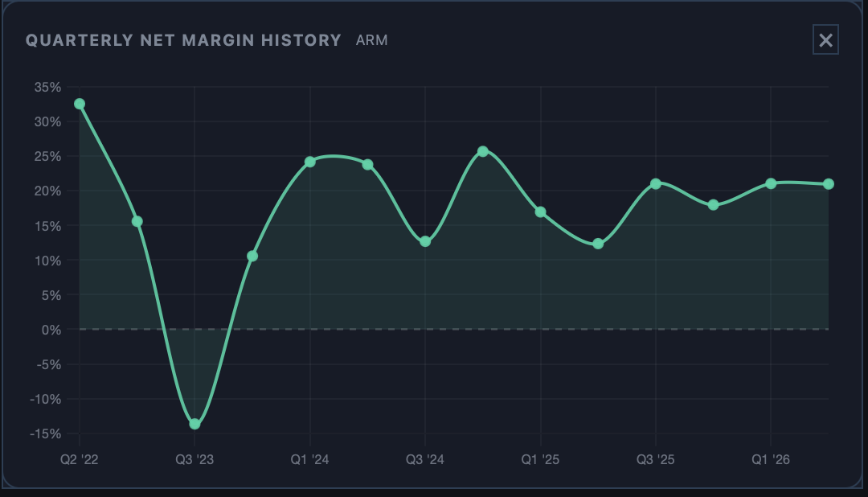Image resolution: width=868 pixels, height=497 pixels.
Task: Click the -10% y-axis label
Action: [45, 400]
